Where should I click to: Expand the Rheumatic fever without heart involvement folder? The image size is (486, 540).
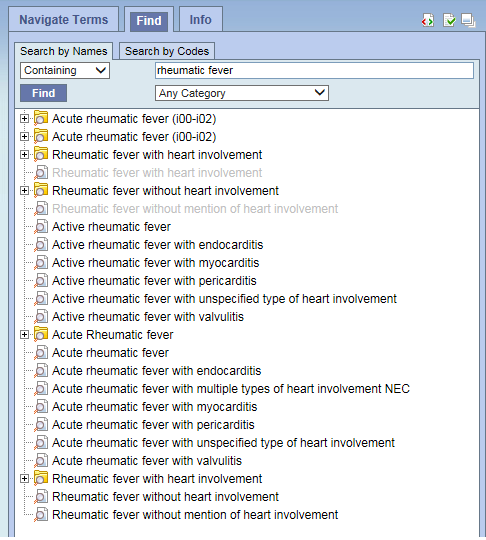[x=24, y=191]
